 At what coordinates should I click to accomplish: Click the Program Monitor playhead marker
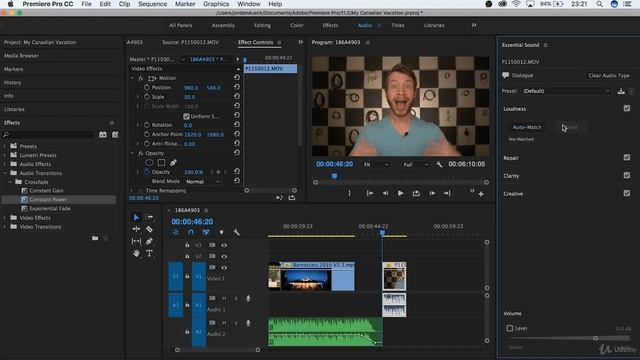334,176
